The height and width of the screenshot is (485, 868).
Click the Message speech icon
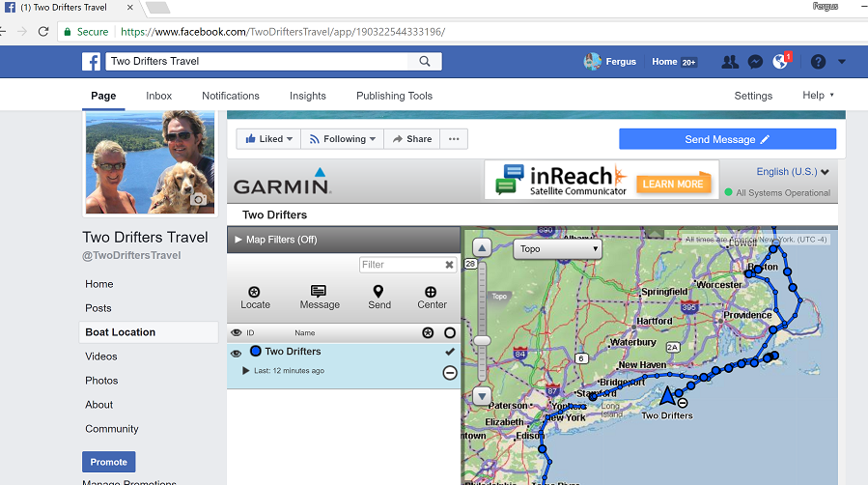click(319, 291)
